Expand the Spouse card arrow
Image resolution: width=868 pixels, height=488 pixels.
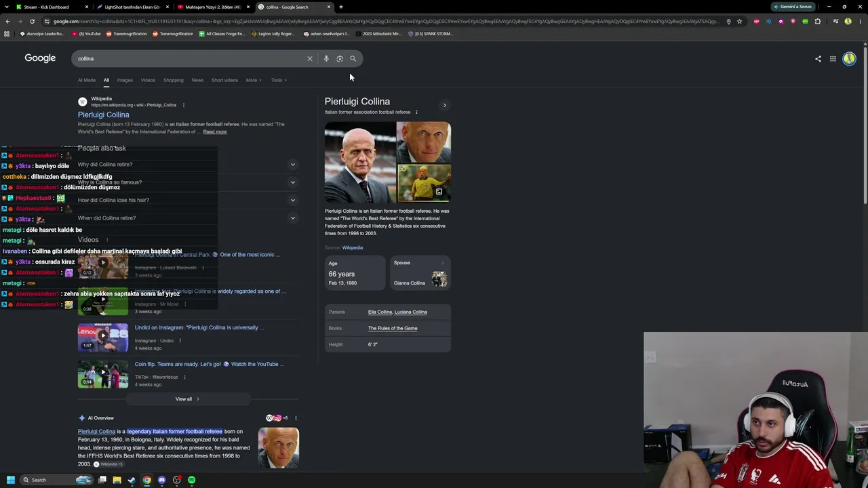[x=443, y=263]
